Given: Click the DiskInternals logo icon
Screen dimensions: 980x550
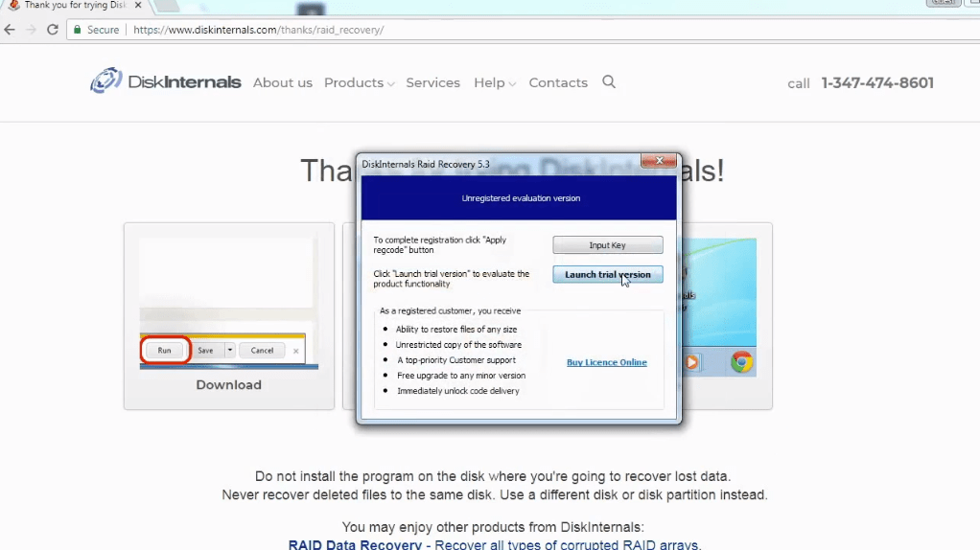Looking at the screenshot, I should 105,81.
